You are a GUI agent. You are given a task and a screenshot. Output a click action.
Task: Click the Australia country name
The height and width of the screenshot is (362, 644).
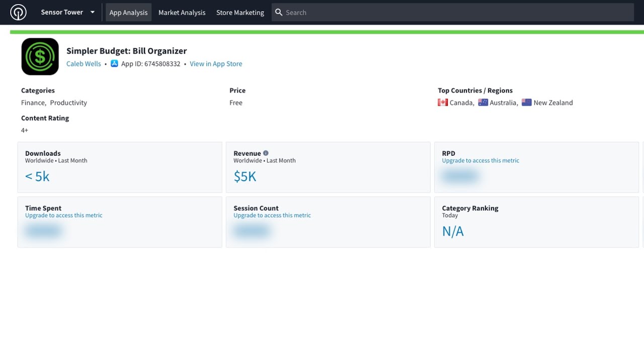(x=503, y=103)
